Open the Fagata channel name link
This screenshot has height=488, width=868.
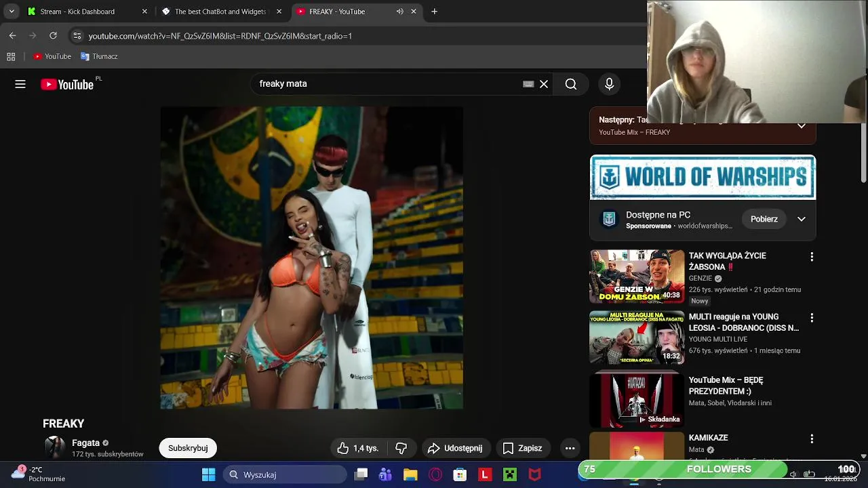coord(85,443)
